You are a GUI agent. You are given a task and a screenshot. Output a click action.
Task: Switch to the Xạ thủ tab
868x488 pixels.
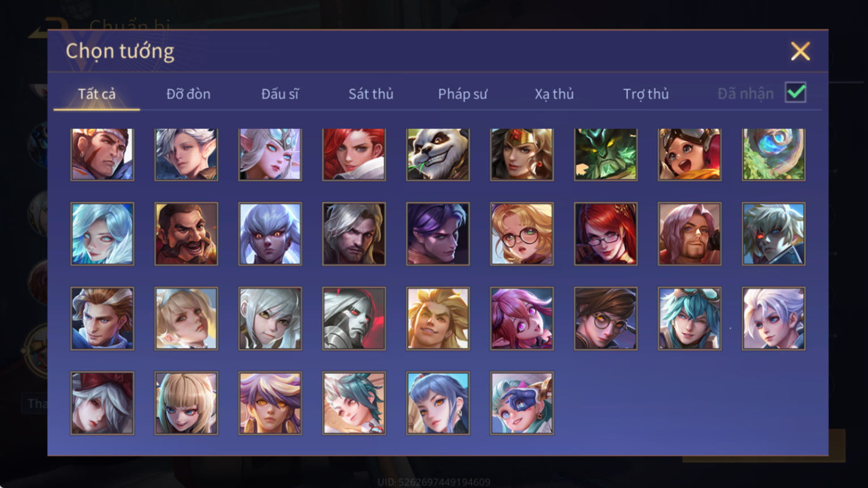click(554, 94)
